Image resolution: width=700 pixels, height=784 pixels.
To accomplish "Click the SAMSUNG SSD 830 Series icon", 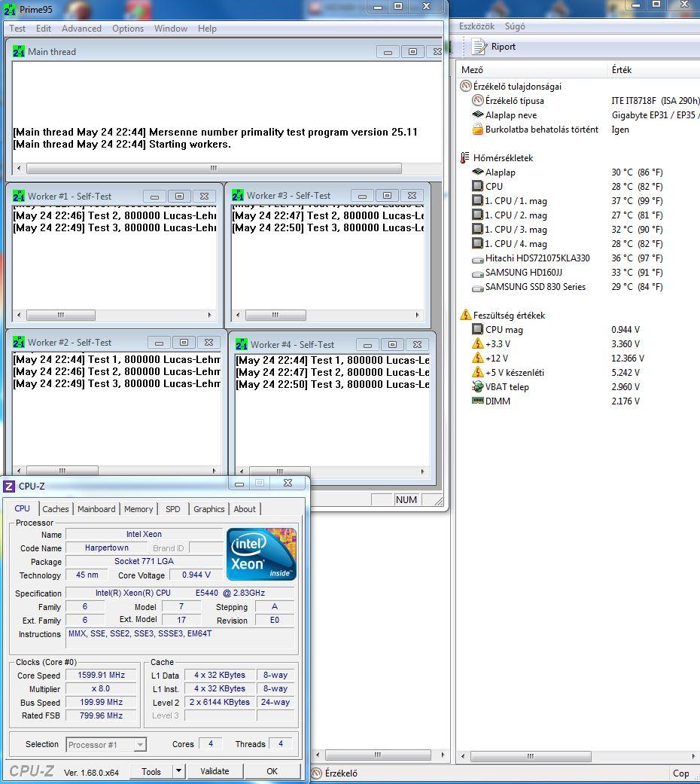I will (x=478, y=288).
